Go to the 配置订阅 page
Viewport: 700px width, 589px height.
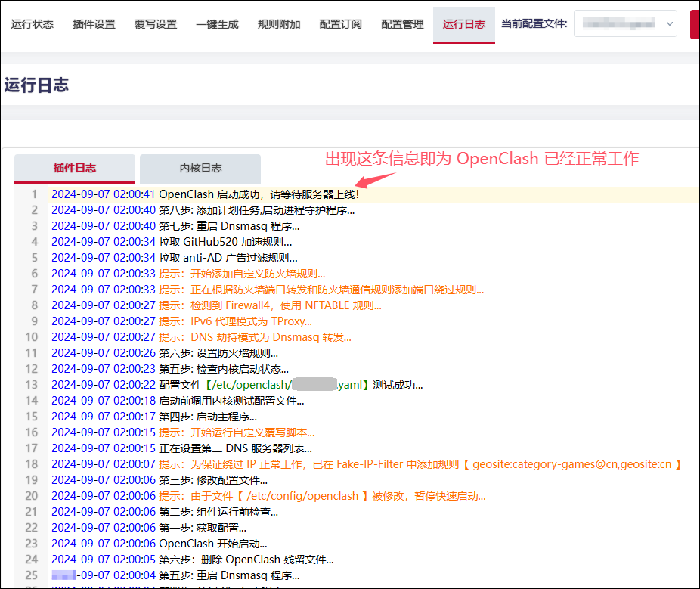coord(341,24)
